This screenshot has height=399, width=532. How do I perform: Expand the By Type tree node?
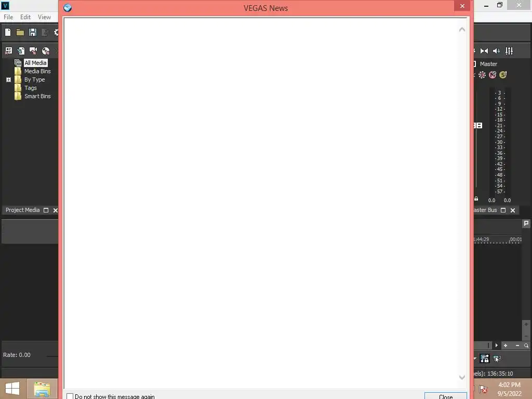click(8, 79)
